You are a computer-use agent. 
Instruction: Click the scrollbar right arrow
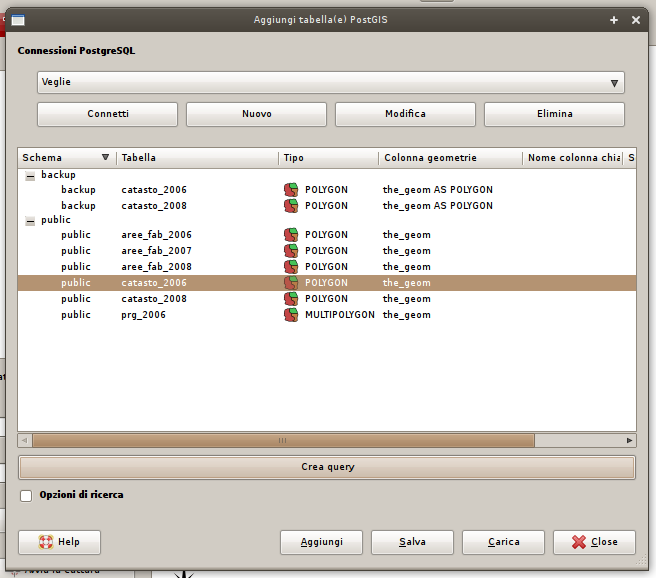point(629,440)
